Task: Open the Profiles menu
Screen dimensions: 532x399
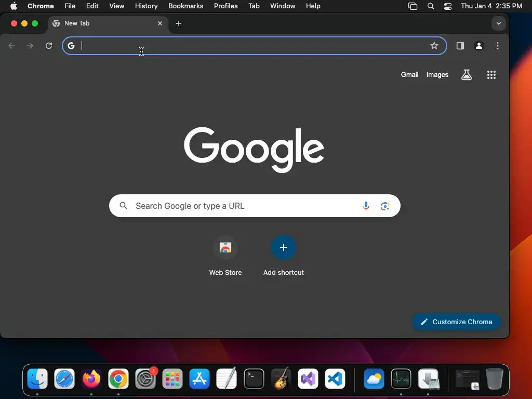Action: [225, 6]
